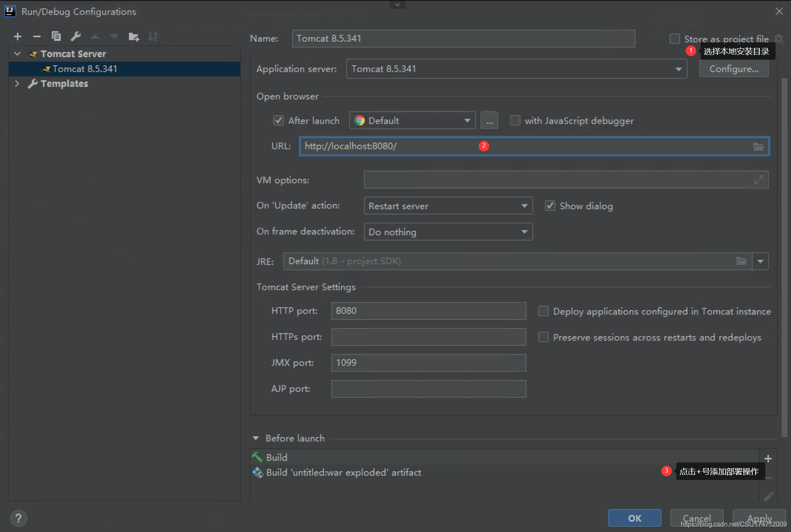
Task: Click the JMX port field
Action: coord(429,363)
